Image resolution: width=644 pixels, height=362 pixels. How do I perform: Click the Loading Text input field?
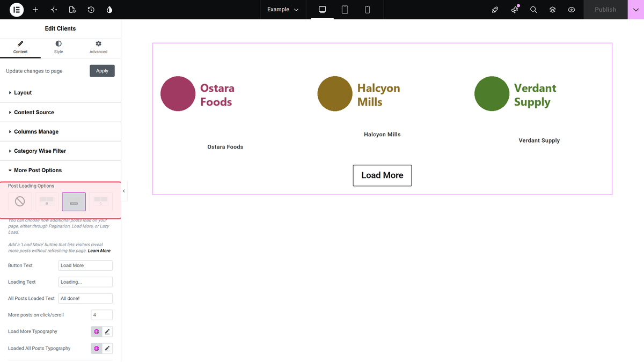point(85,282)
